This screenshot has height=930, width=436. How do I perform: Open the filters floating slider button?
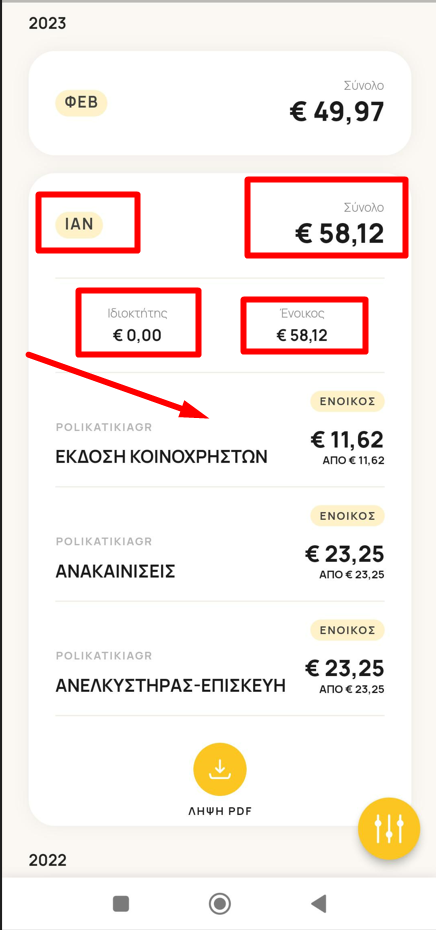pyautogui.click(x=389, y=829)
